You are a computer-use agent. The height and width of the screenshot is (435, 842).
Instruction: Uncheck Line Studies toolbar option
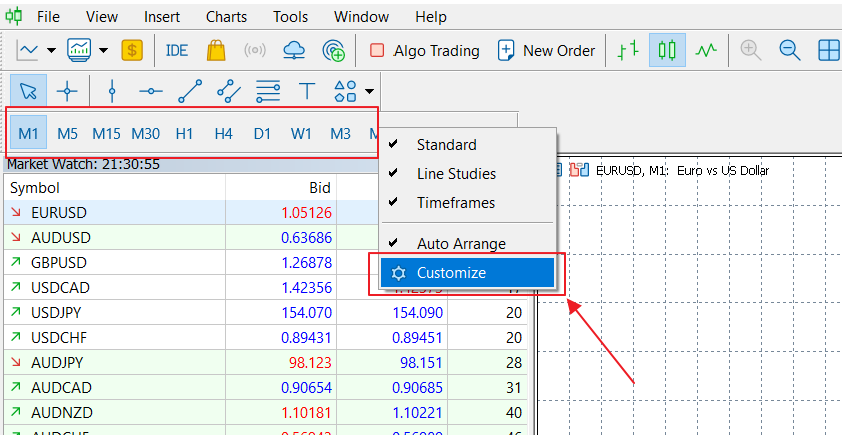[455, 174]
